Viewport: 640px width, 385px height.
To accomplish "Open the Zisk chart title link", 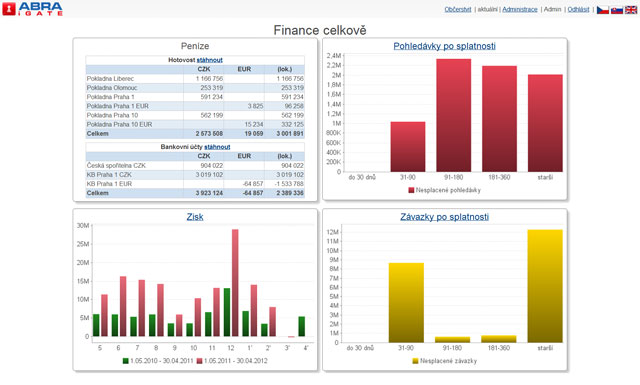I will pyautogui.click(x=195, y=217).
